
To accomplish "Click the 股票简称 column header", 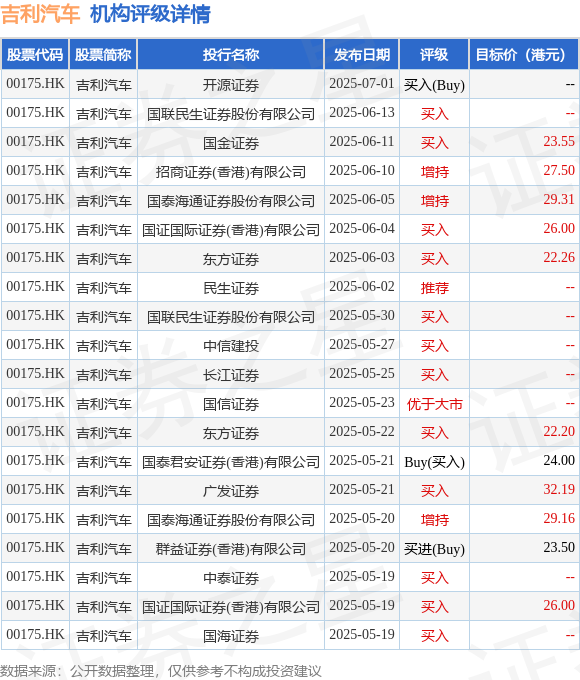I will (103, 55).
